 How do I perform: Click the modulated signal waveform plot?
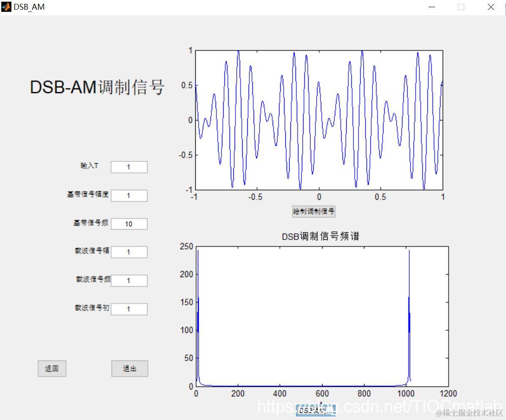(319, 120)
